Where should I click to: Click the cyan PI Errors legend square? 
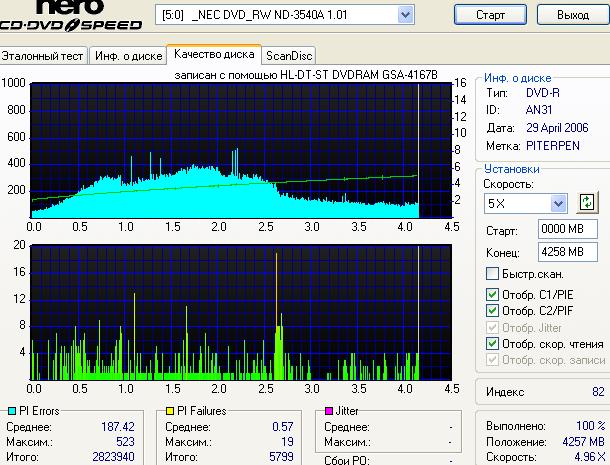[x=12, y=411]
